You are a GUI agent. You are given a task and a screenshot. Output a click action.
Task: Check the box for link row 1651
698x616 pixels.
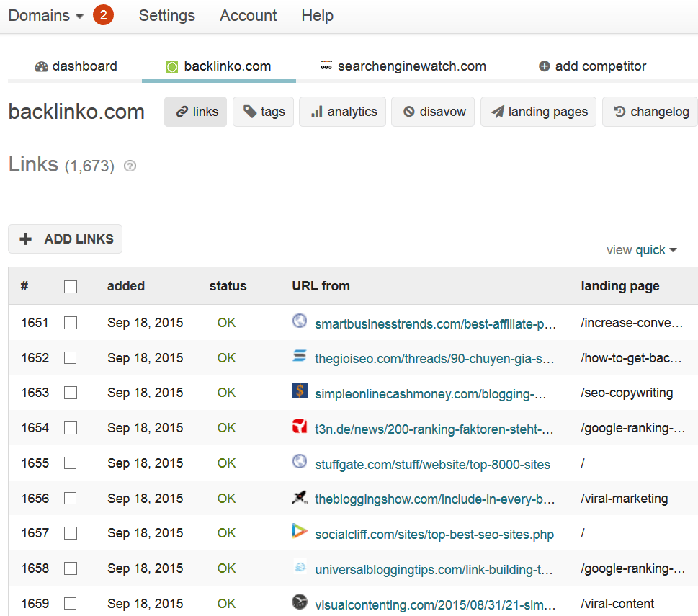71,323
